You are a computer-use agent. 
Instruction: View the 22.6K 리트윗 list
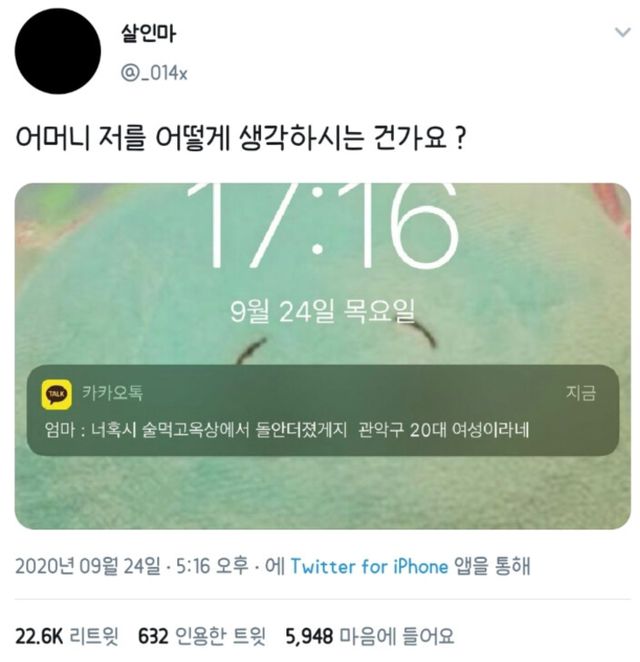click(x=67, y=636)
